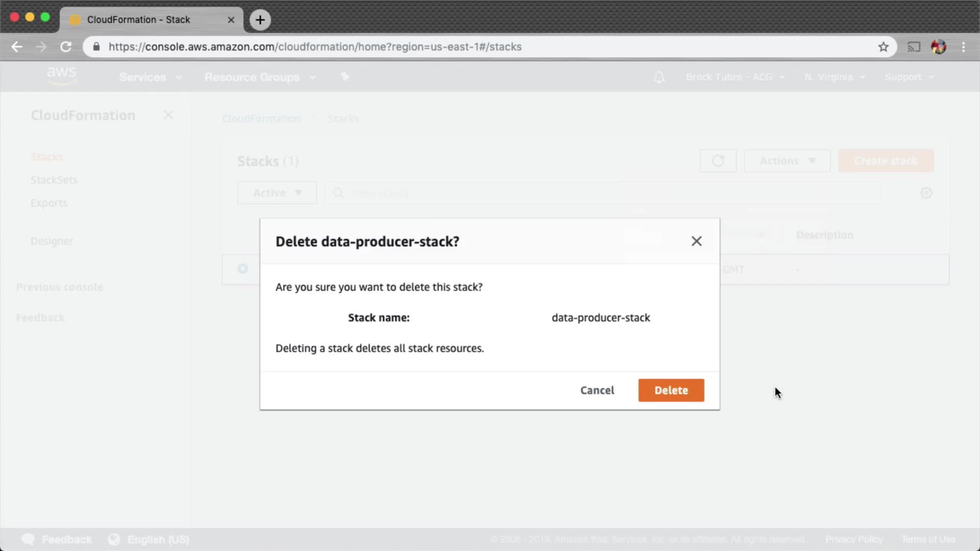
Task: Expand the Active filter dropdown
Action: click(277, 193)
